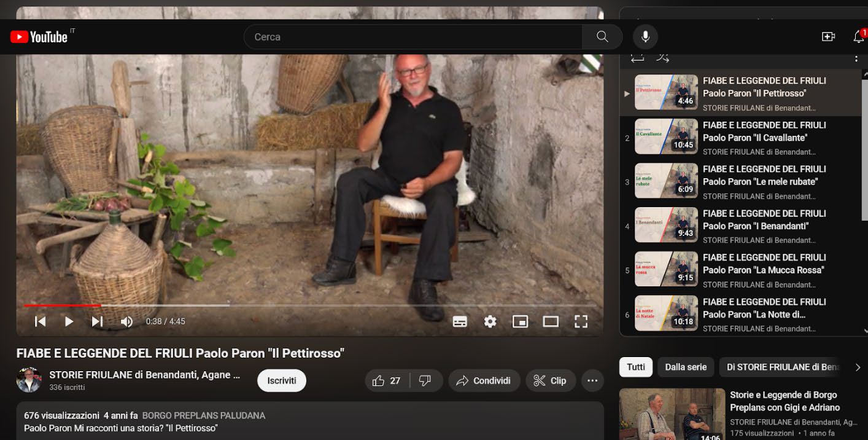Select the "Dalla serie" filter chip
Viewport: 868px width, 440px height.
coord(686,367)
